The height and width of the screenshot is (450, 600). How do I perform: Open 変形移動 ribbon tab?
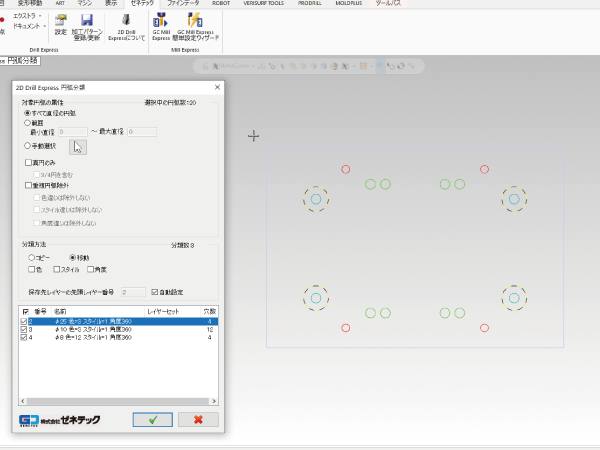click(x=30, y=3)
